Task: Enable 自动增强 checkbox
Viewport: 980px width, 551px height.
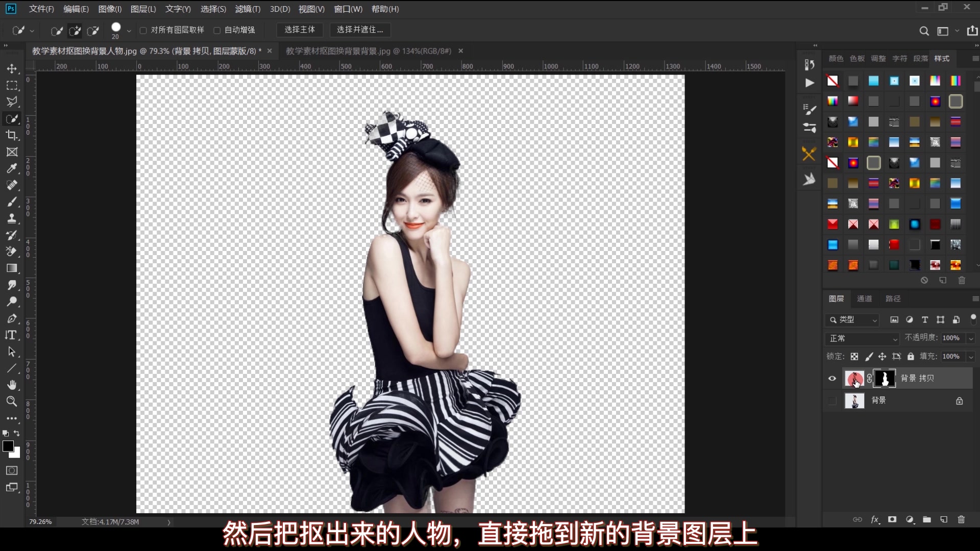Action: pyautogui.click(x=217, y=31)
